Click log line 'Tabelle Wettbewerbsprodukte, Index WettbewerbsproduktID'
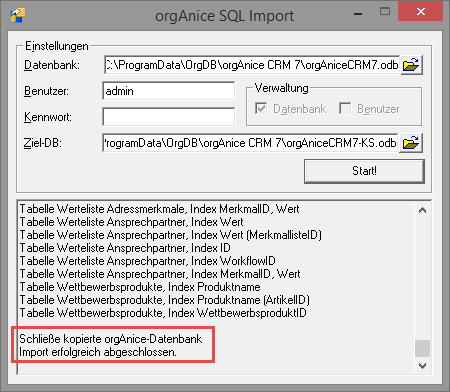 [163, 313]
